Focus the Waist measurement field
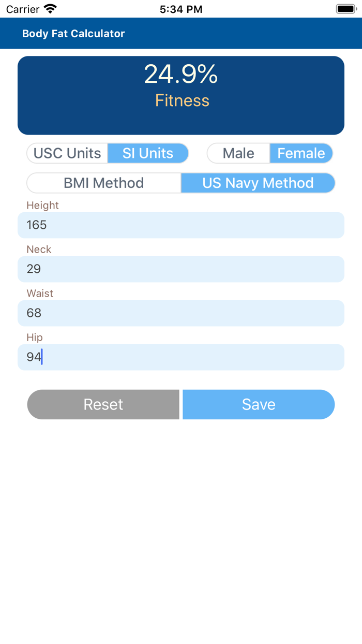This screenshot has height=644, width=362. [181, 313]
